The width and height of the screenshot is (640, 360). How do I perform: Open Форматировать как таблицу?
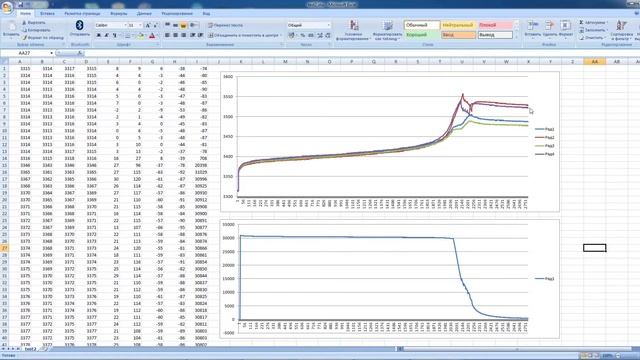pyautogui.click(x=387, y=30)
